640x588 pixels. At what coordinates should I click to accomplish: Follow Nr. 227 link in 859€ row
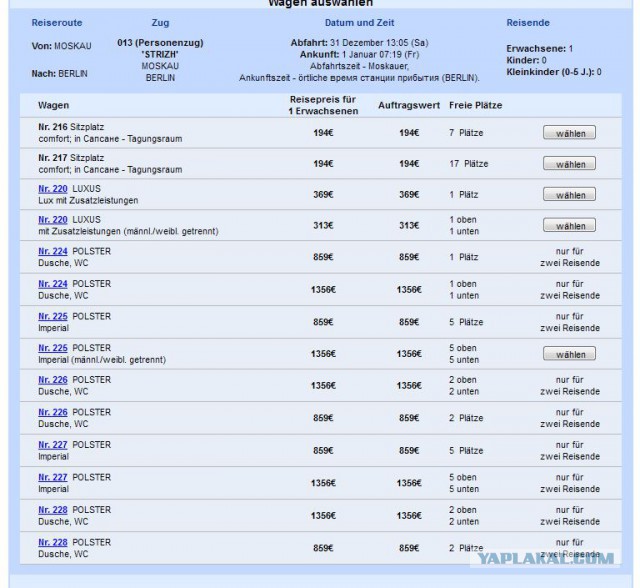(53, 445)
